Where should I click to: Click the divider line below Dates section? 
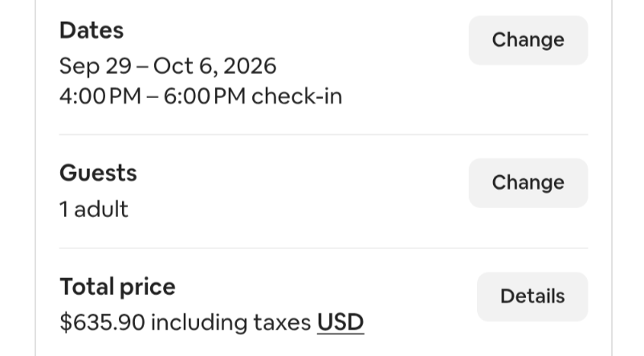(324, 134)
